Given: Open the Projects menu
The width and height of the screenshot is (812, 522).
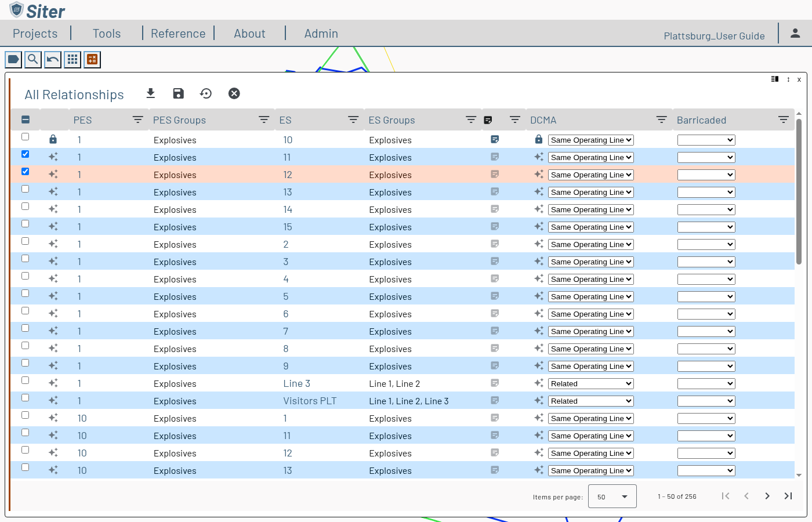Looking at the screenshot, I should pyautogui.click(x=35, y=34).
